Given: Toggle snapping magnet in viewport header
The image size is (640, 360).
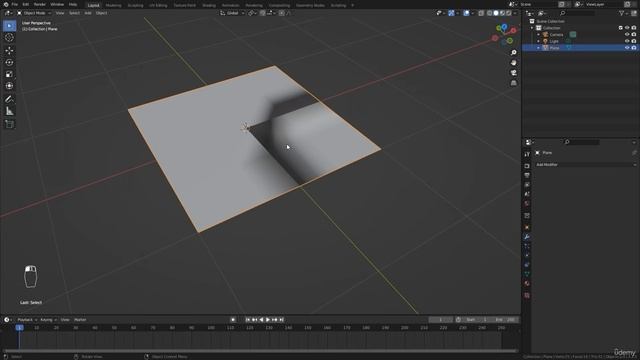Looking at the screenshot, I should pyautogui.click(x=262, y=13).
